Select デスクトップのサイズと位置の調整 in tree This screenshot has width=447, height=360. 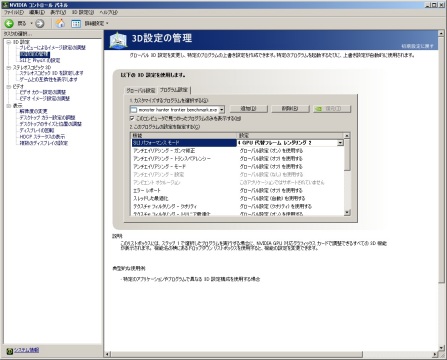point(50,124)
